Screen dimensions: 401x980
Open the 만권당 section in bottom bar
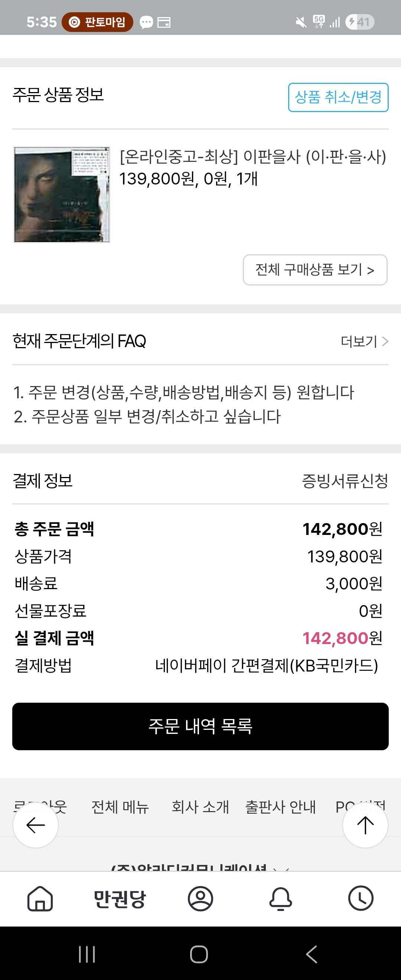click(x=120, y=899)
